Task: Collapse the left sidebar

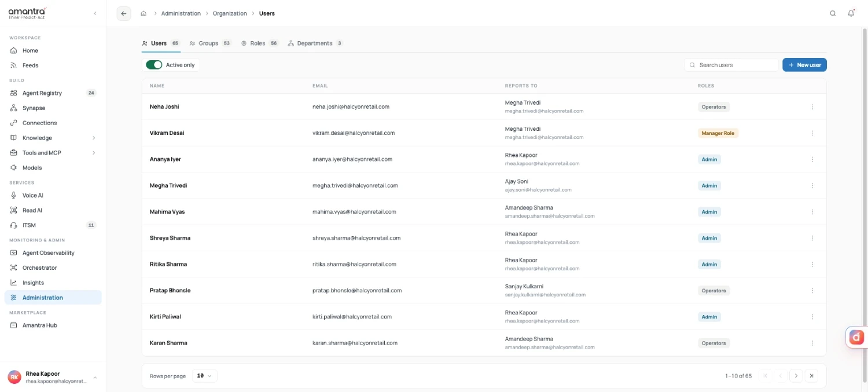Action: (95, 13)
